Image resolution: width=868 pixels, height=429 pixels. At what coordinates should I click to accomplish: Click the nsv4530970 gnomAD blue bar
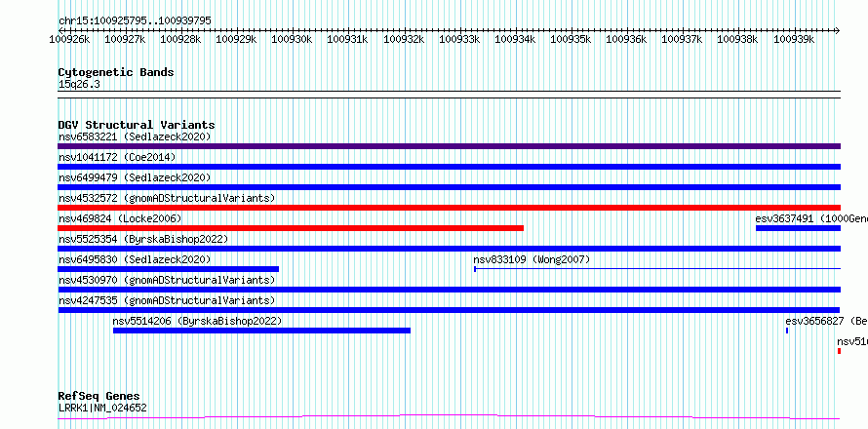pos(449,290)
